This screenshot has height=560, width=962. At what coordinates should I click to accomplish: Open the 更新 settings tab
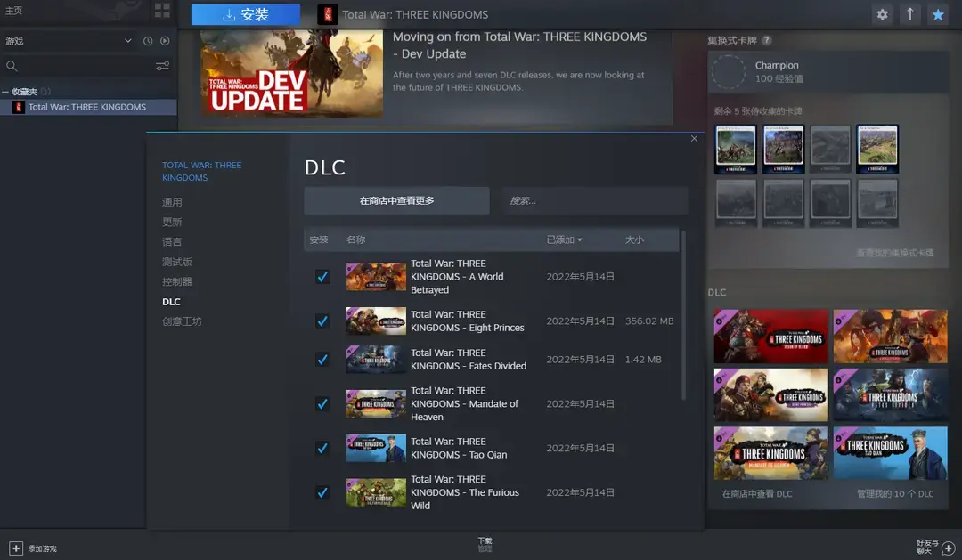pos(172,222)
